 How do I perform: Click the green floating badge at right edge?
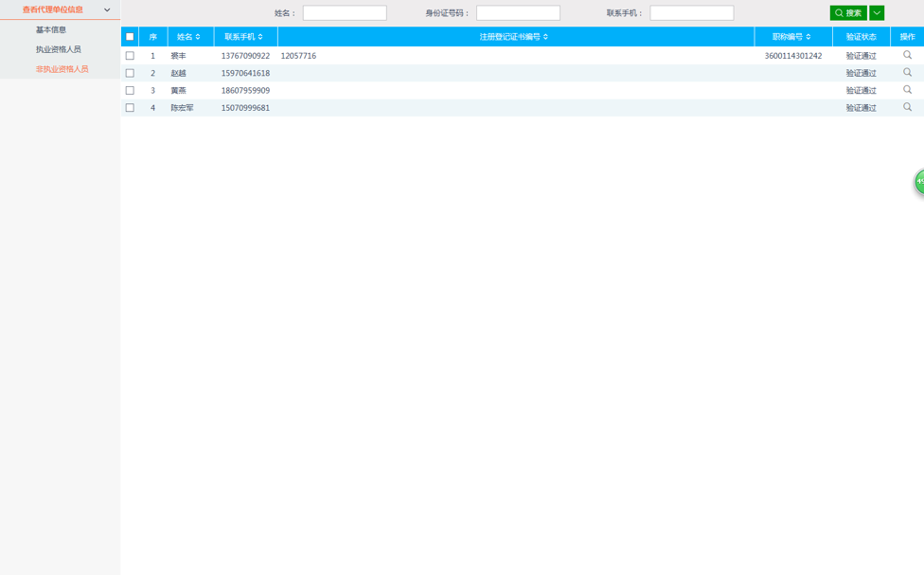[x=918, y=182]
